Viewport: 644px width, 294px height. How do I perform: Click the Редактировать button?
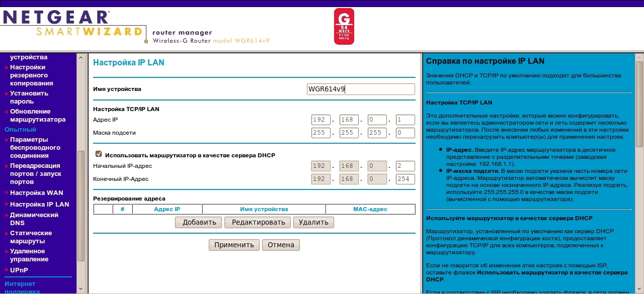(258, 222)
